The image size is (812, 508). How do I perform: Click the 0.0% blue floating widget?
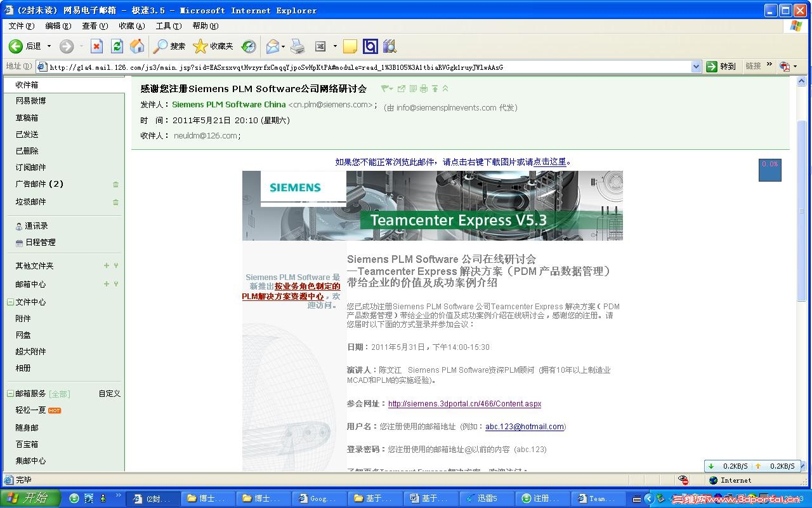pyautogui.click(x=770, y=170)
